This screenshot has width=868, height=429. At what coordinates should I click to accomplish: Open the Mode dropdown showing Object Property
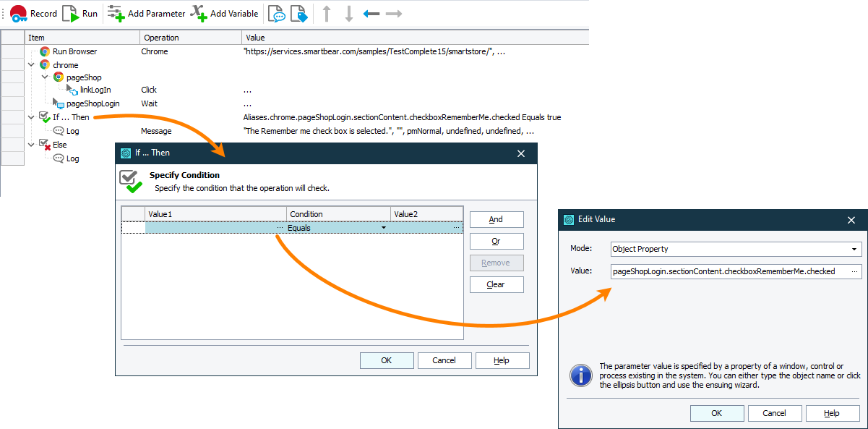tap(853, 249)
